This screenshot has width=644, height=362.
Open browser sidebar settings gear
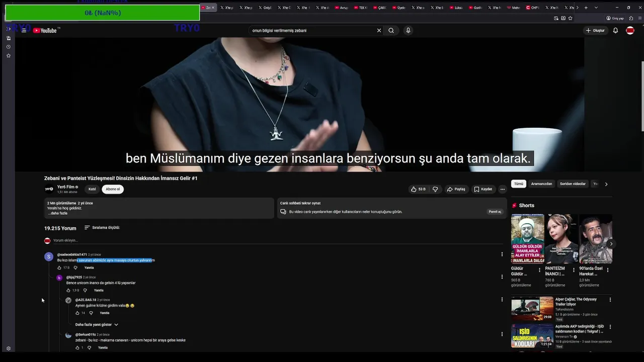(x=9, y=348)
